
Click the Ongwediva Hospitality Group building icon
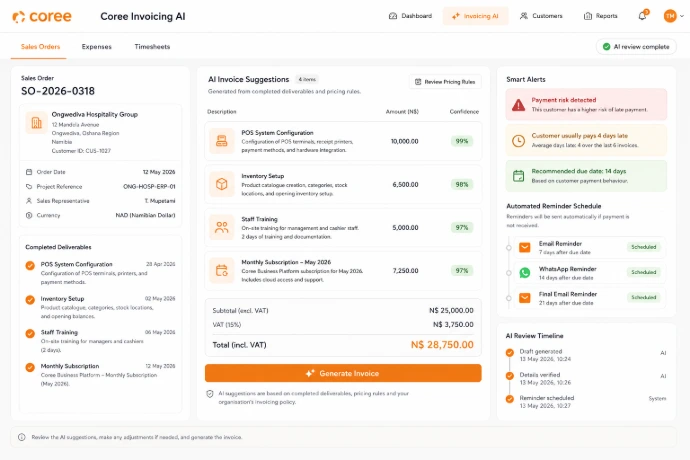click(x=37, y=122)
